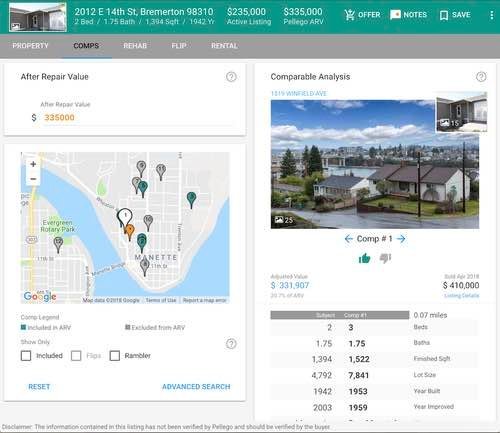
Task: Select the white comp 1 map pin
Action: click(125, 217)
